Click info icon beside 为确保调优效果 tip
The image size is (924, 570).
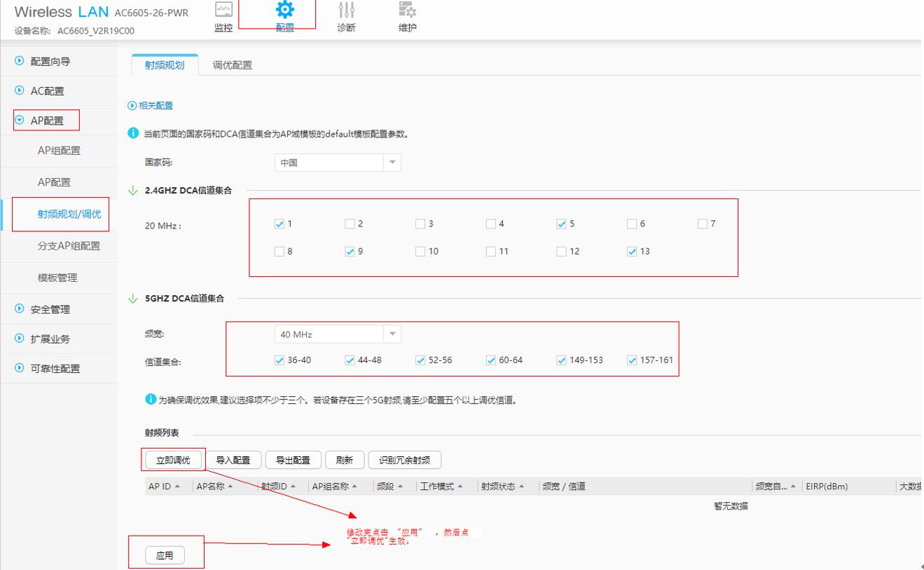(x=150, y=400)
